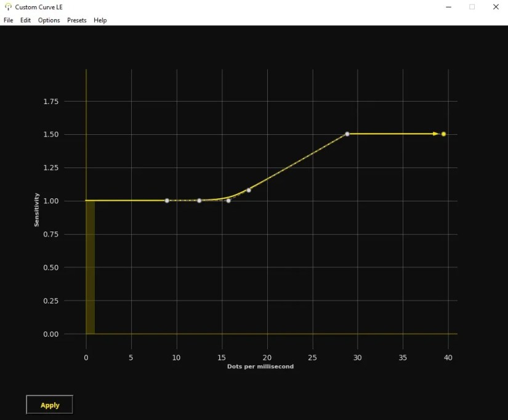Open the Presets menu
Viewport: 508px width, 420px height.
[x=76, y=20]
